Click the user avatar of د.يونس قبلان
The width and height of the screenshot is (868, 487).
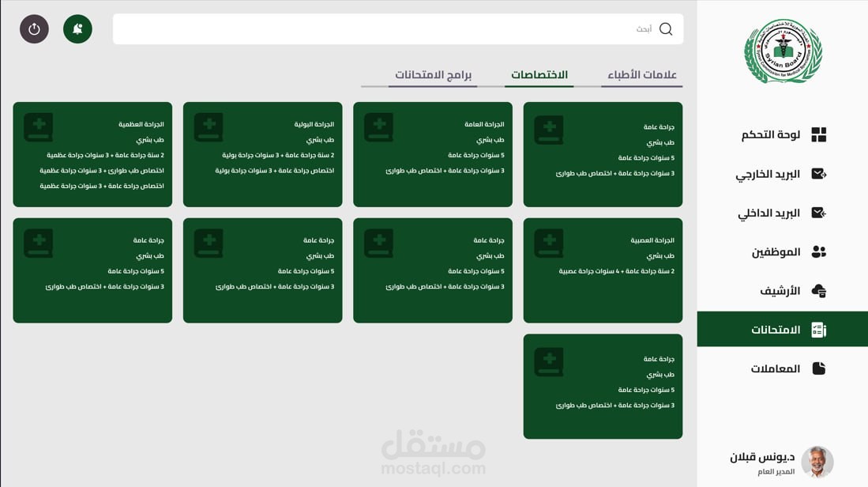tap(817, 462)
